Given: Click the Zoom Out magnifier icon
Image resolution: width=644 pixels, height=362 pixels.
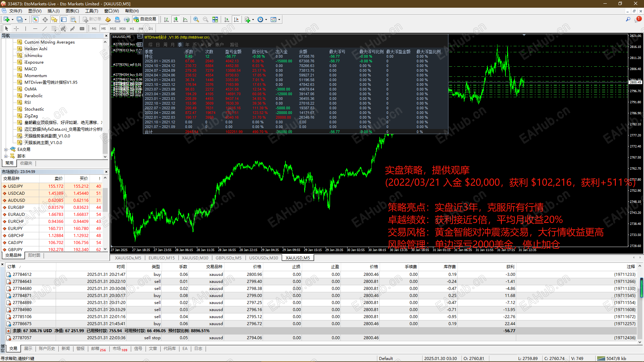Looking at the screenshot, I should (x=206, y=19).
